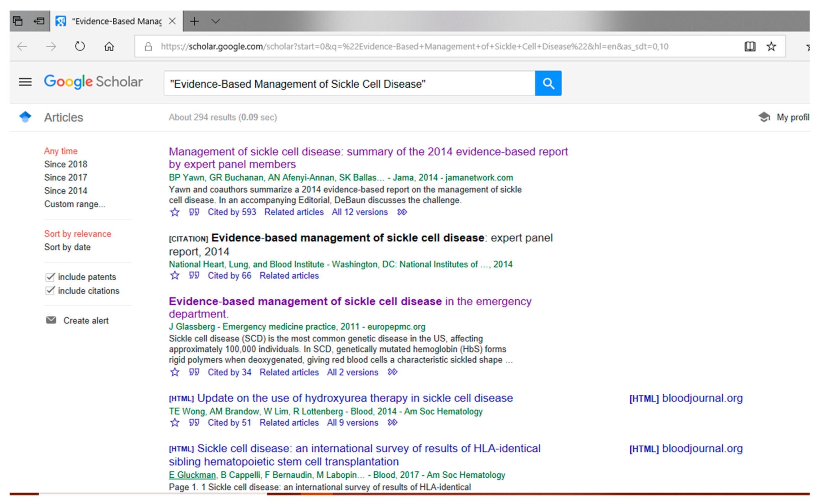Viewport: 819px width, 504px height.
Task: Refresh the current page
Action: (79, 46)
